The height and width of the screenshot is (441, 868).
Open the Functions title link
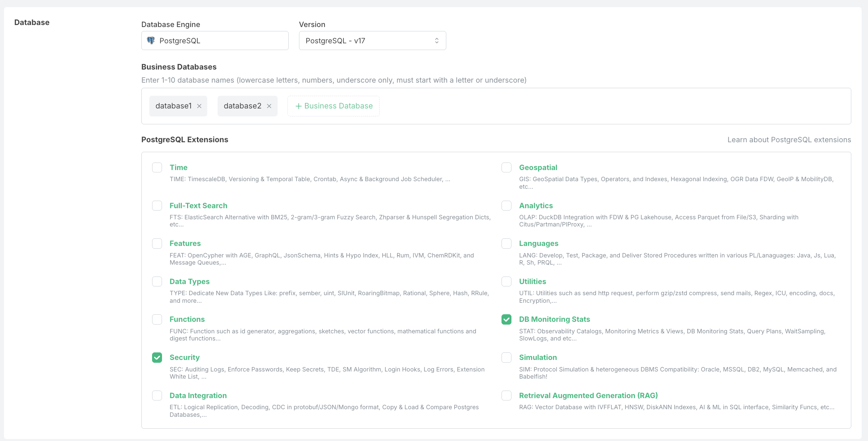point(187,319)
